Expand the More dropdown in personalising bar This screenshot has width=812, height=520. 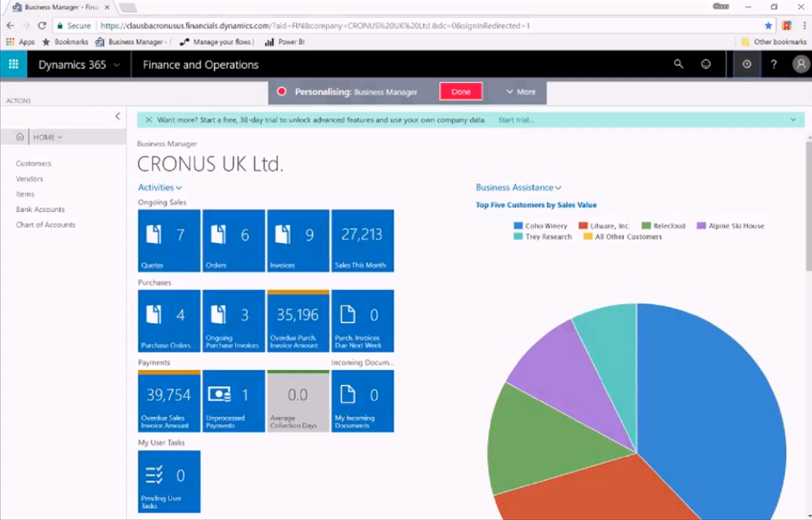pos(521,92)
